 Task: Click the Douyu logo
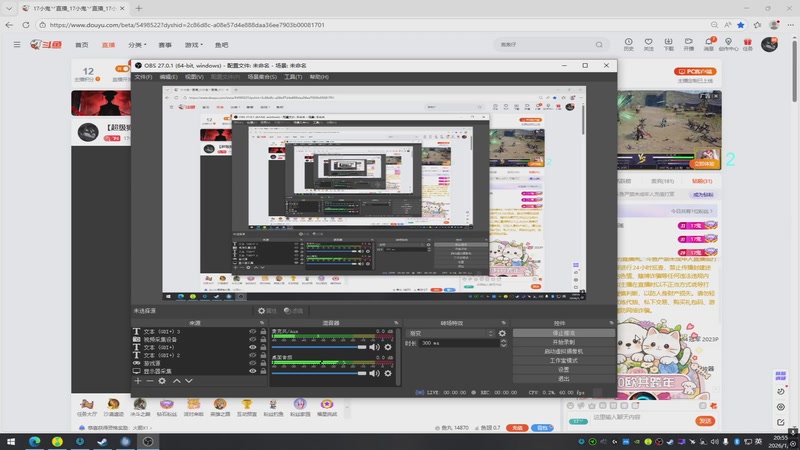tap(46, 45)
